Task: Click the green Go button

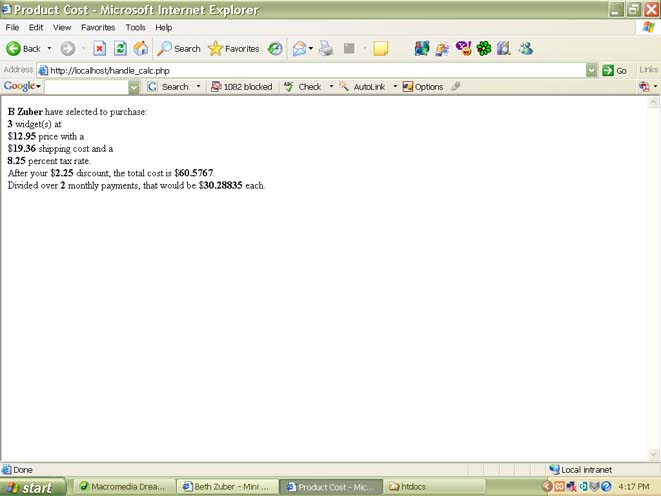Action: [615, 70]
